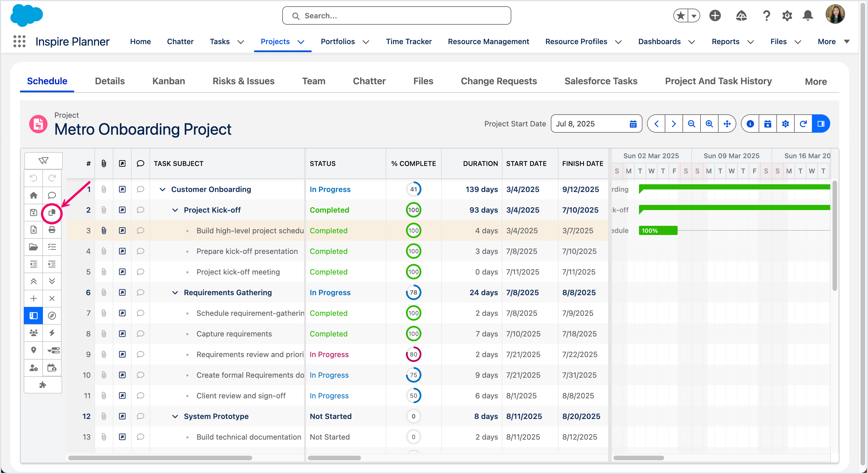Click the compass icon in the left toolbar
Screen dimensions: 868x474
click(52, 316)
